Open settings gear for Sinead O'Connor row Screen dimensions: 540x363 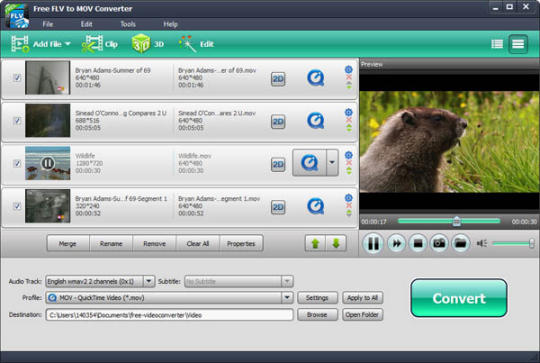(349, 112)
